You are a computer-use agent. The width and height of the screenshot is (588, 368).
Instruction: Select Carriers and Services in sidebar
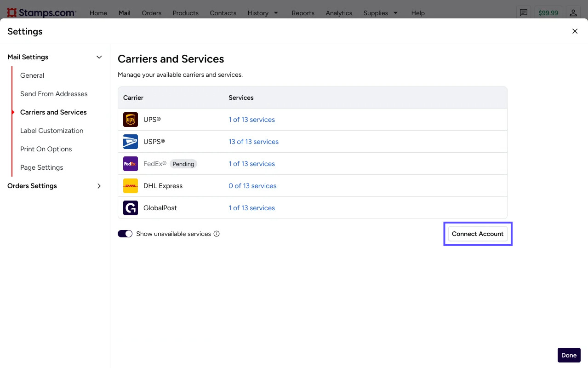click(53, 112)
